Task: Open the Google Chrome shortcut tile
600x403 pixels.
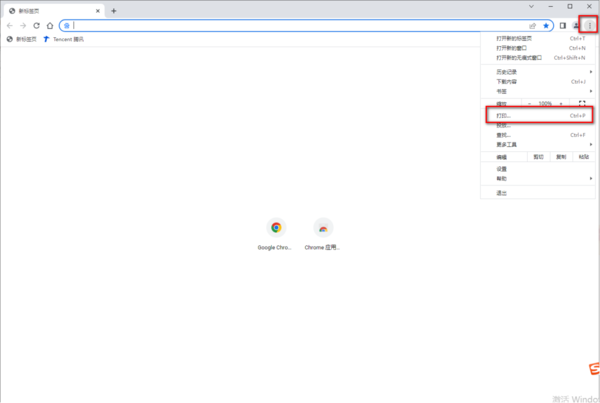Action: [275, 234]
